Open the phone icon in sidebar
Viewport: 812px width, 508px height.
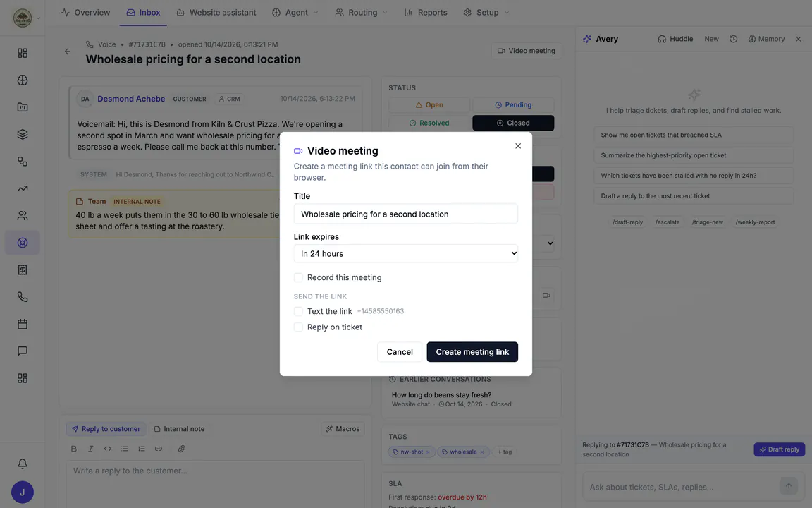pyautogui.click(x=23, y=297)
